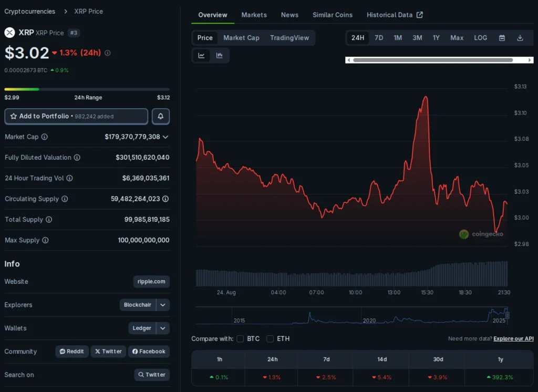This screenshot has height=392, width=538.
Task: Expand the Explorers dropdown arrow
Action: click(x=163, y=305)
